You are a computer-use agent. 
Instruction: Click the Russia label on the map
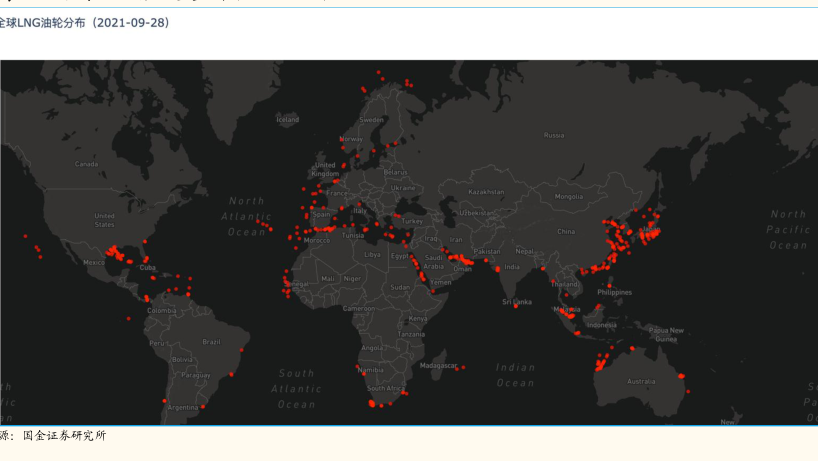click(x=553, y=135)
